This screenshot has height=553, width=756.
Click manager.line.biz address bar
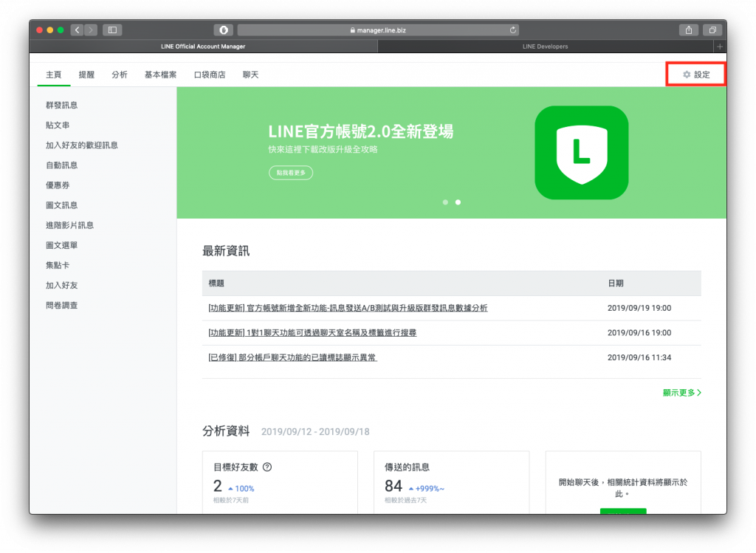[x=378, y=30]
